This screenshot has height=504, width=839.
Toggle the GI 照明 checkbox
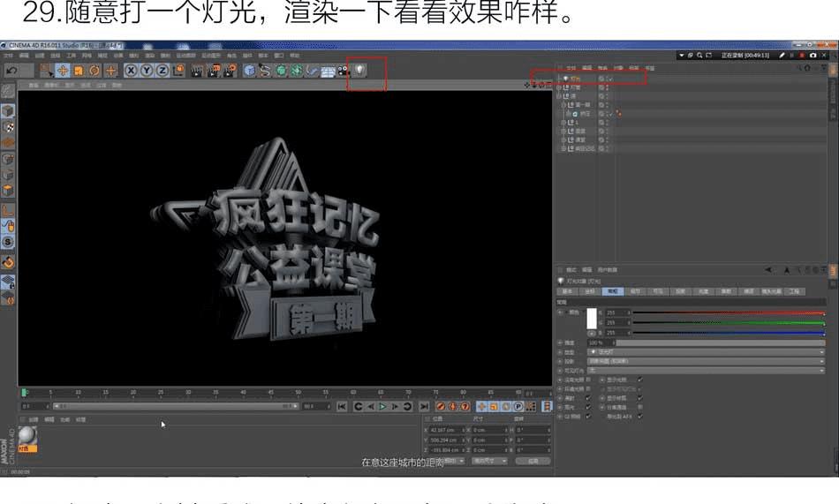(x=588, y=417)
